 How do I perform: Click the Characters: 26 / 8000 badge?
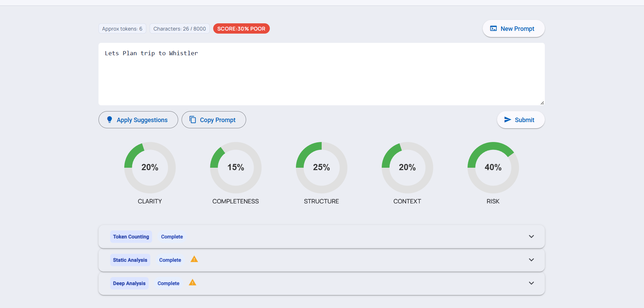180,28
